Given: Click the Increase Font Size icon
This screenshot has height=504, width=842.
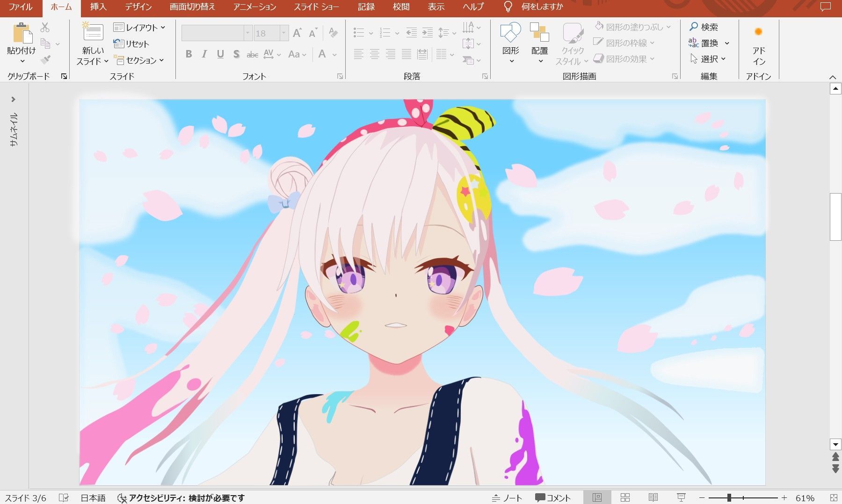Looking at the screenshot, I should [297, 33].
